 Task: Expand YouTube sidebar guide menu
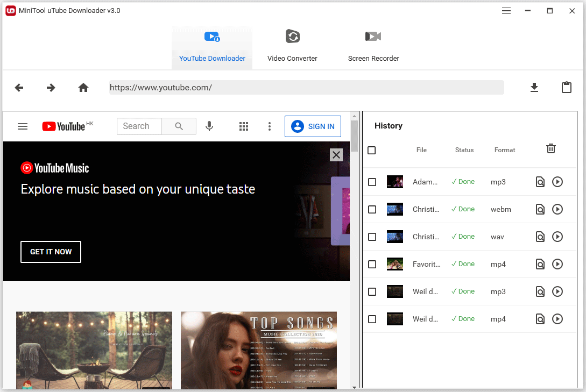pyautogui.click(x=23, y=126)
